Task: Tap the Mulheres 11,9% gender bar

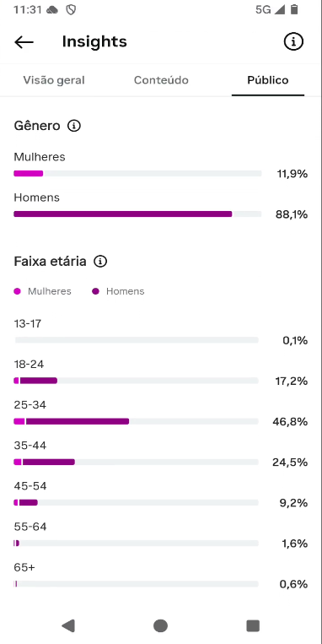Action: click(137, 174)
